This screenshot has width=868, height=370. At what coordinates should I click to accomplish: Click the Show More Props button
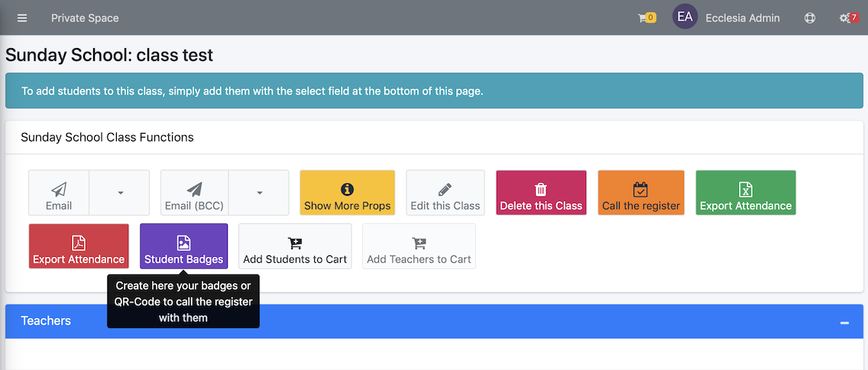pos(347,193)
